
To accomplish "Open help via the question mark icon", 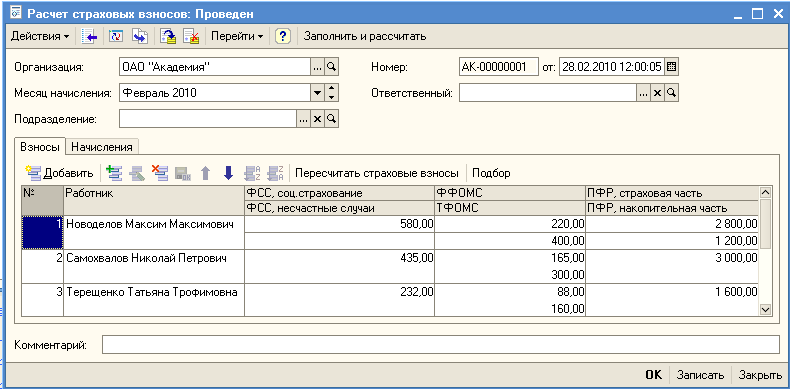I will point(284,36).
